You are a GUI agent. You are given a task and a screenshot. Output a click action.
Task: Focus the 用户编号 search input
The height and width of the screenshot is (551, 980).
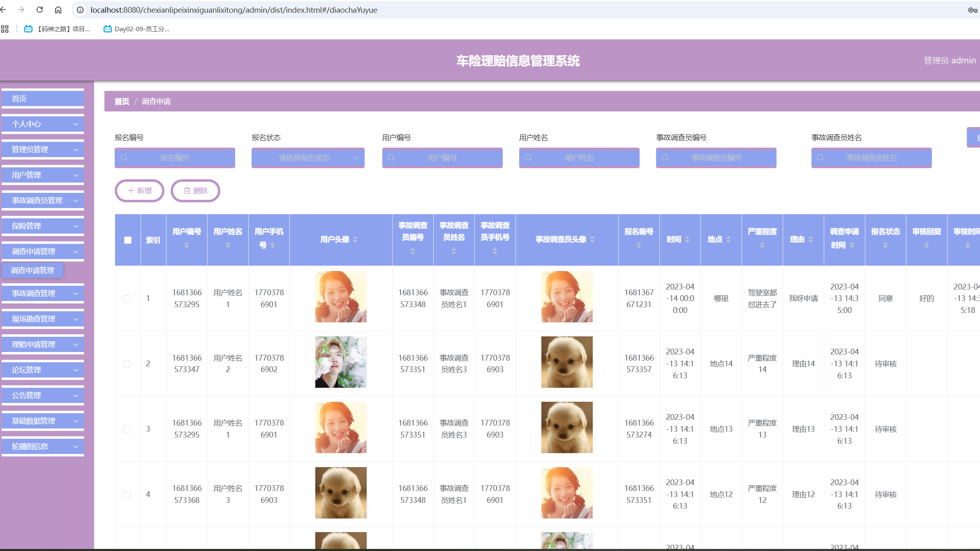pos(442,157)
